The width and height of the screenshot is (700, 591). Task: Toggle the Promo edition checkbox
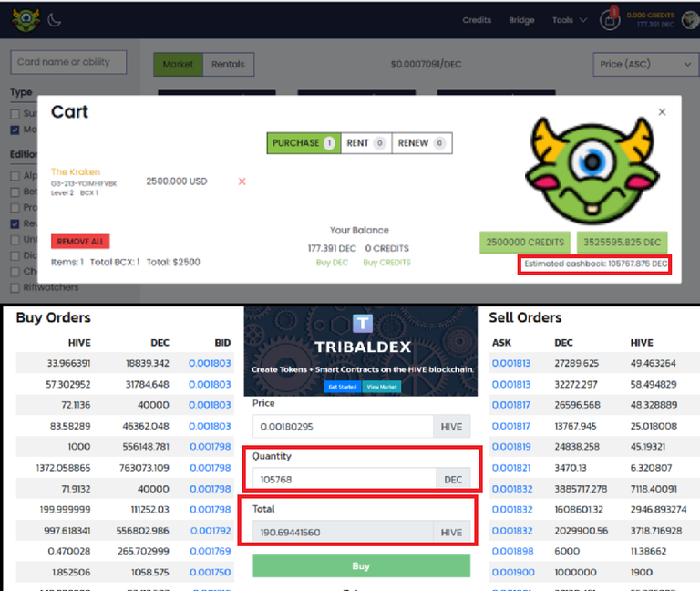point(15,208)
